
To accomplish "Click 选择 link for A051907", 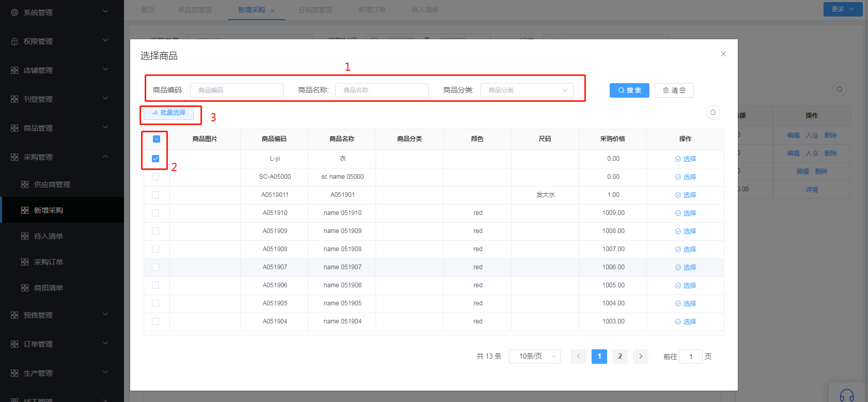I will (x=686, y=267).
